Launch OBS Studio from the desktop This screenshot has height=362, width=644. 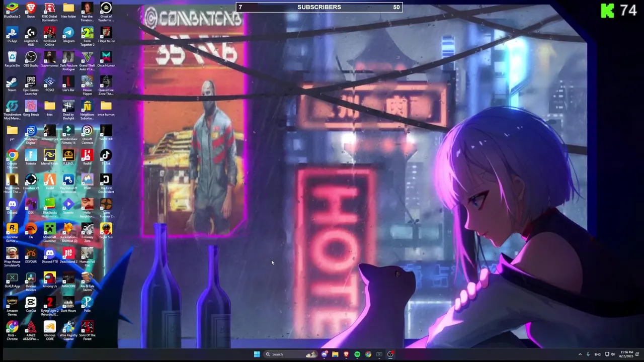pyautogui.click(x=31, y=59)
